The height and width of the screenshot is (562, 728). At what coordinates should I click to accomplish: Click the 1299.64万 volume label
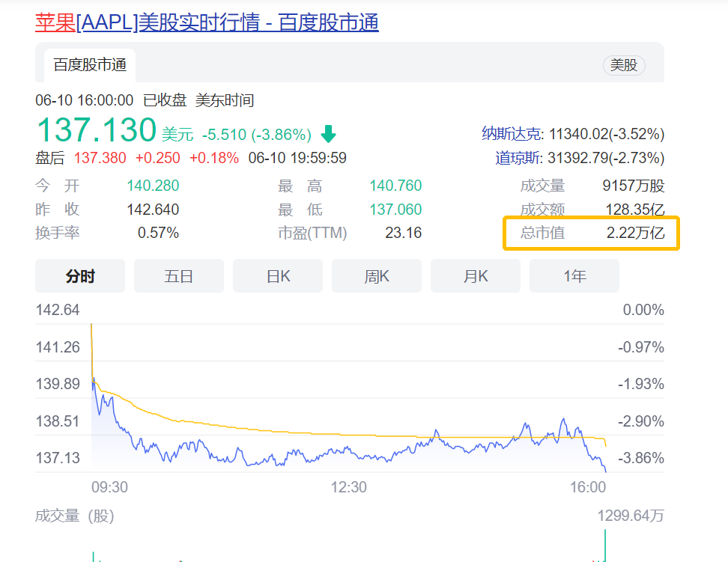[x=631, y=516]
